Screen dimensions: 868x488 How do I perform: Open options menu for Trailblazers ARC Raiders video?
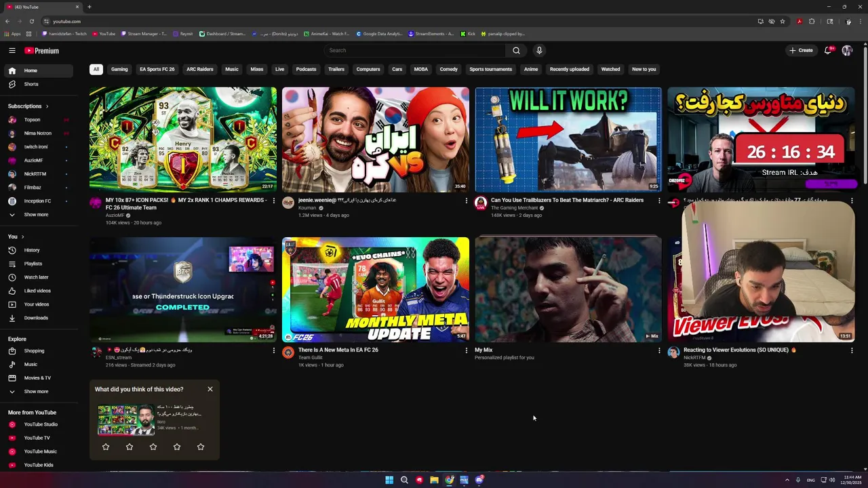659,201
